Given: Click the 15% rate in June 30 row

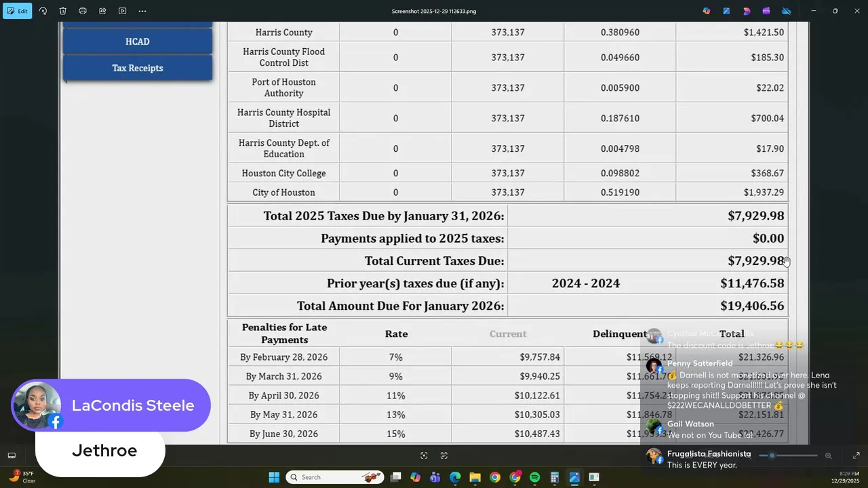Looking at the screenshot, I should (x=395, y=434).
